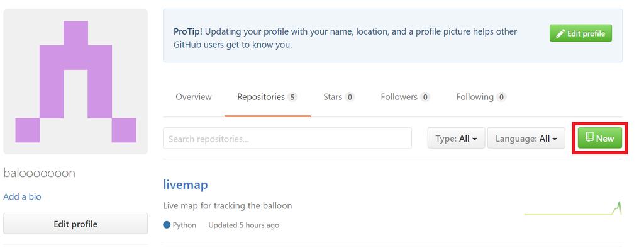Open the Language: All dropdown
The image size is (644, 250).
pyautogui.click(x=526, y=139)
